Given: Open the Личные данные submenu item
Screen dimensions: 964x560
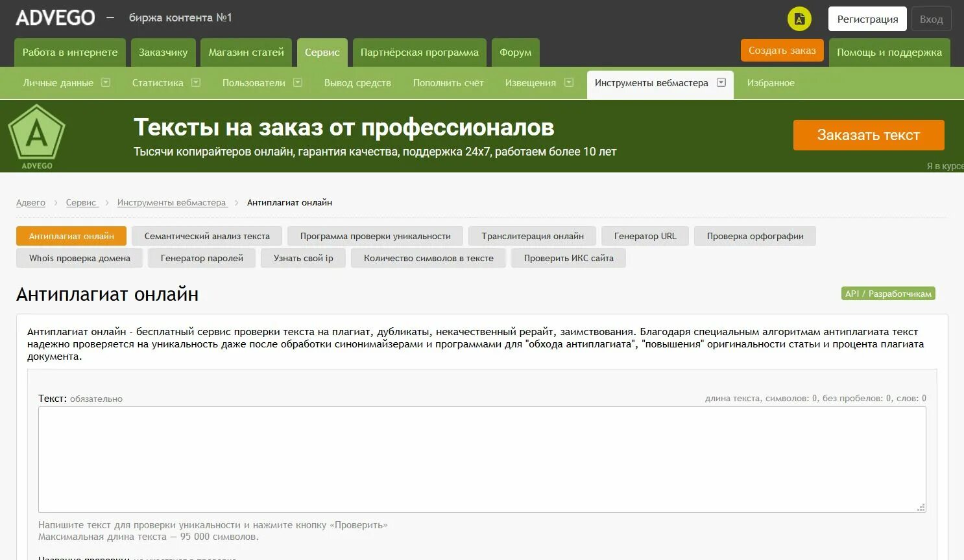Looking at the screenshot, I should (58, 83).
